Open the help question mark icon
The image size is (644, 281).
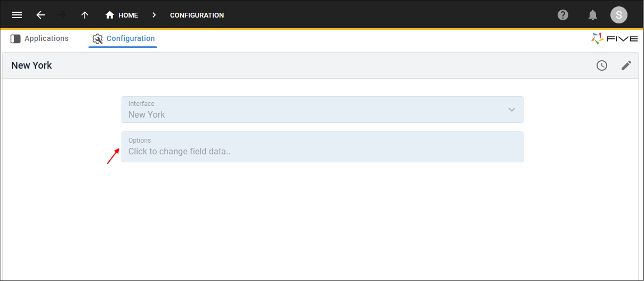[x=563, y=15]
